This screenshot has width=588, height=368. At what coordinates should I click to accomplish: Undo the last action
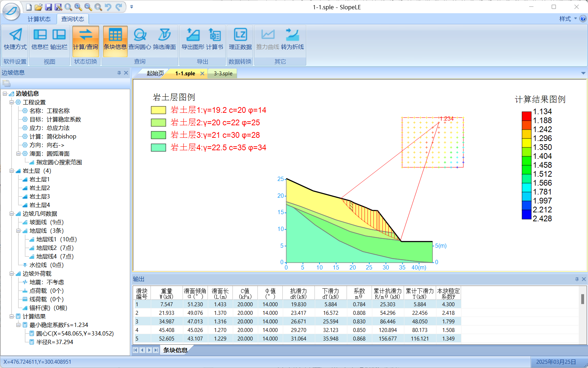point(108,7)
